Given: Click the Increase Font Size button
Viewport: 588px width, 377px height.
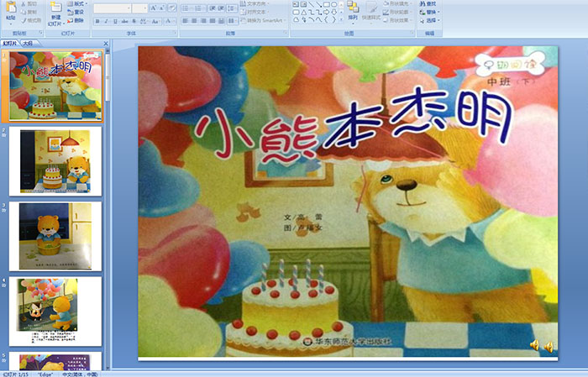Looking at the screenshot, I should click(154, 8).
